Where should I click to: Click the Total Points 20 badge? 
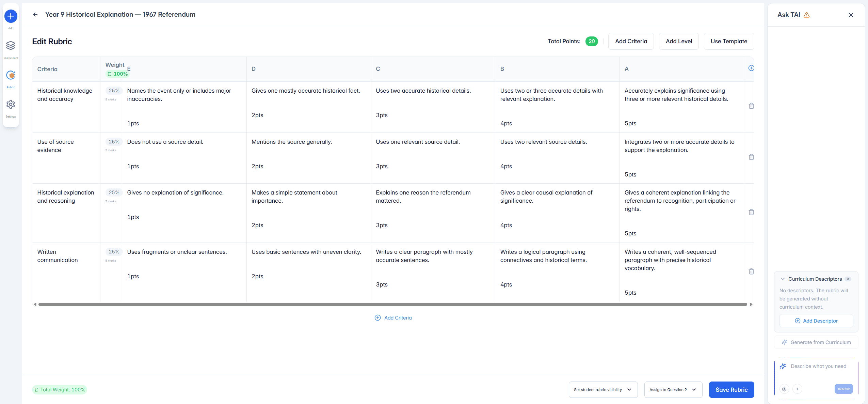(592, 41)
